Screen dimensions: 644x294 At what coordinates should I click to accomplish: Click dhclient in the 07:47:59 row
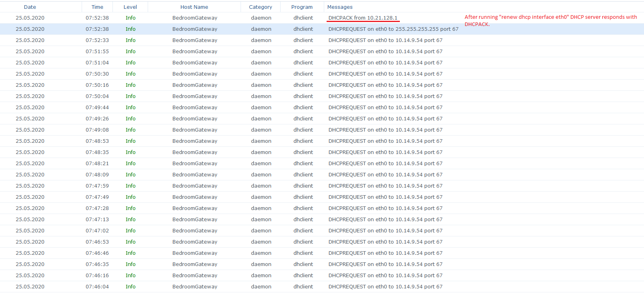(x=303, y=186)
